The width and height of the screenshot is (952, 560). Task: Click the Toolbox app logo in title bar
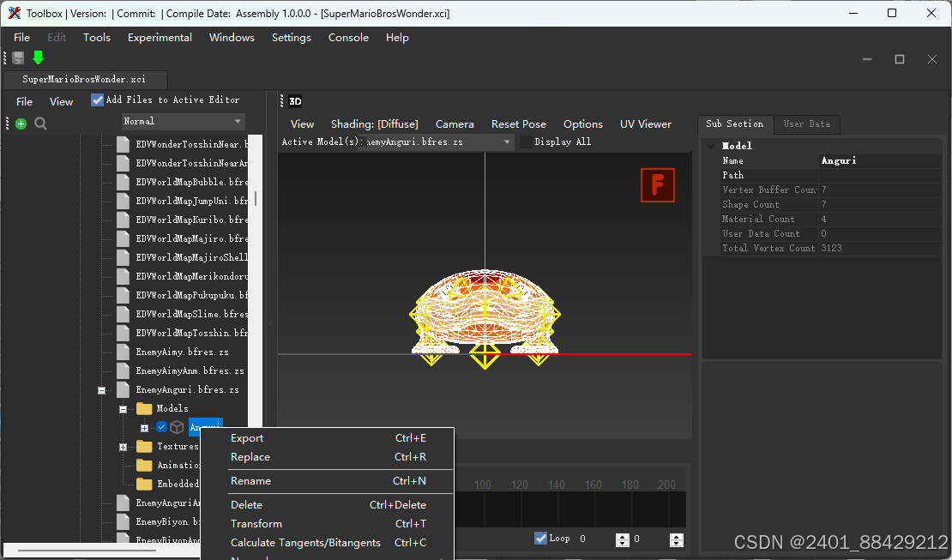(15, 14)
